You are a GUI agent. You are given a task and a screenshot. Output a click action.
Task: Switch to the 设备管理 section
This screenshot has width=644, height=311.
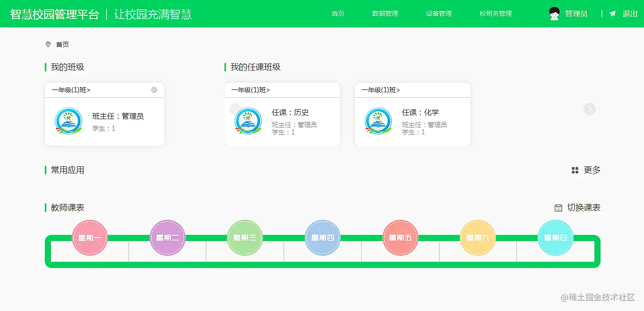pyautogui.click(x=438, y=13)
